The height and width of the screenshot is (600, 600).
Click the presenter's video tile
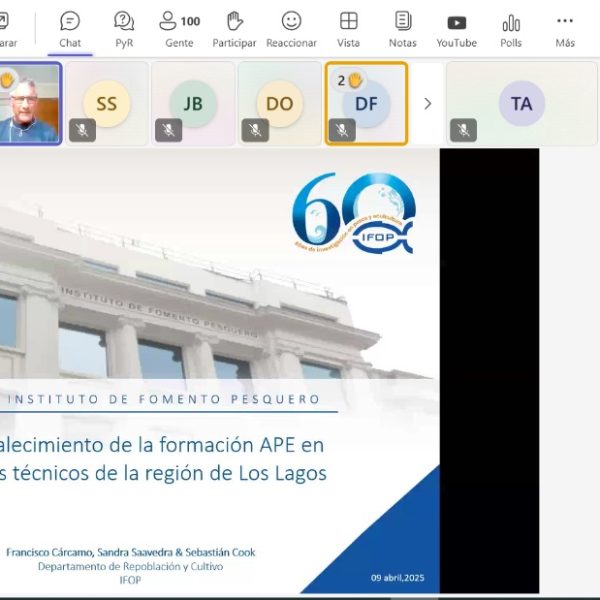[30, 104]
